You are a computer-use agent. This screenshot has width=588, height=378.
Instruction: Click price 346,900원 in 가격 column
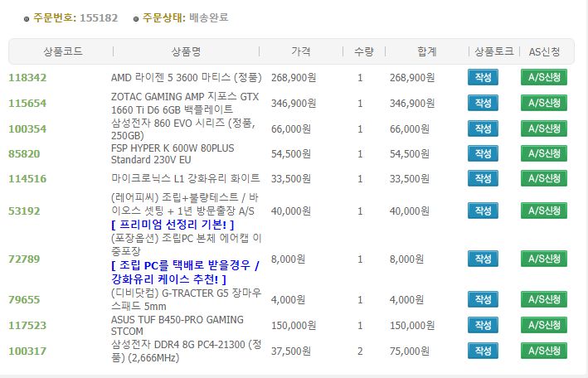point(294,103)
